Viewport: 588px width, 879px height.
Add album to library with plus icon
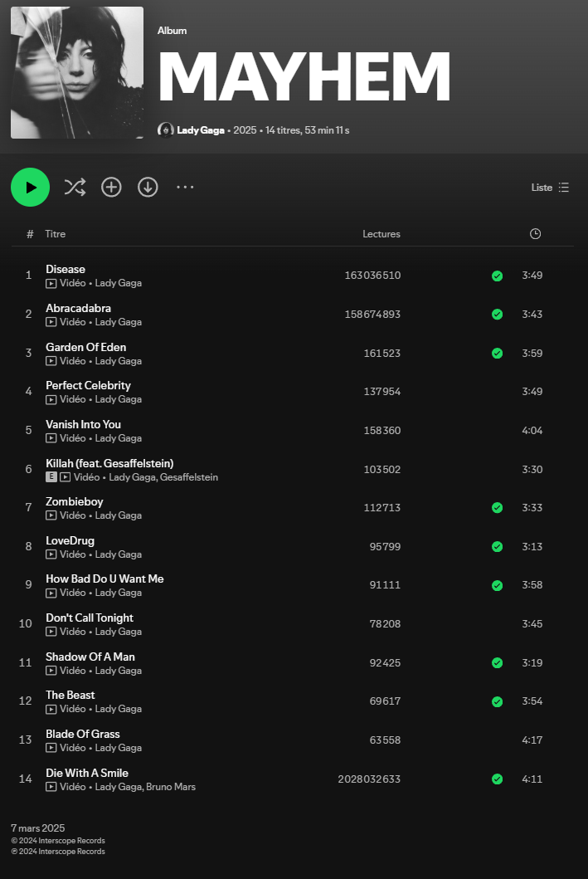[x=111, y=188]
